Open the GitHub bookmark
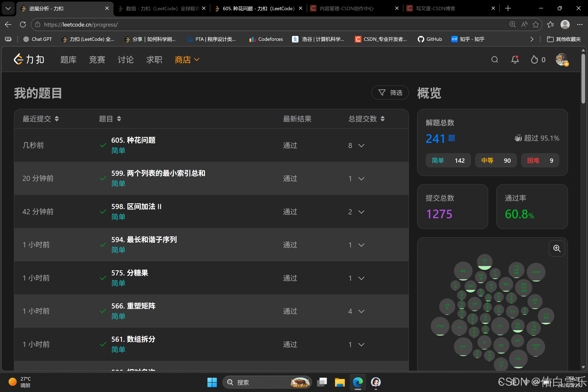This screenshot has height=392, width=588. (430, 39)
